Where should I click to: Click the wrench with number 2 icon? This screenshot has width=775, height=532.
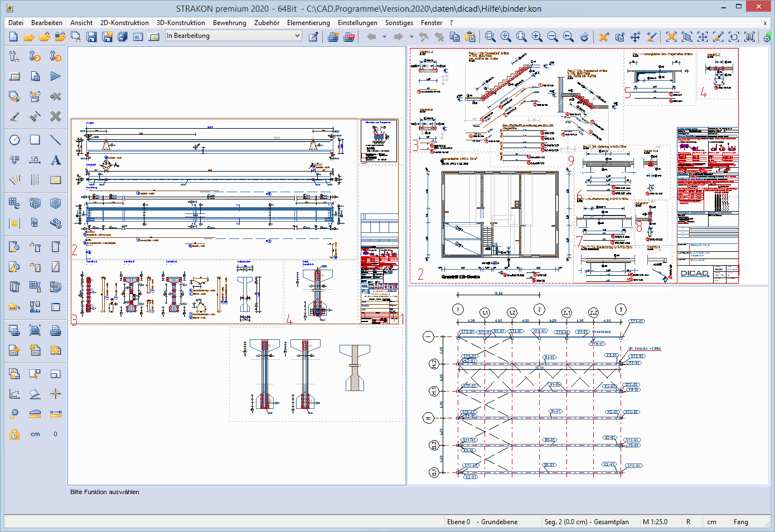click(35, 56)
